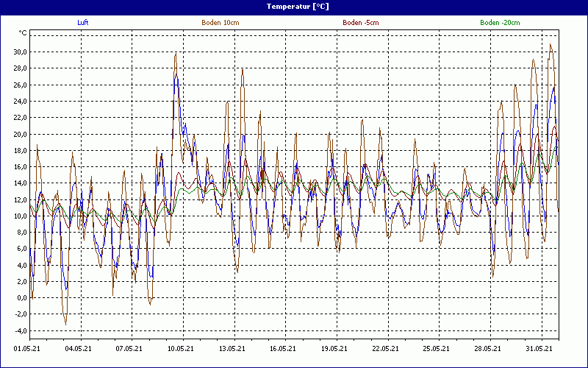Click the °C unit label on the y-axis
Image resolution: width=588 pixels, height=368 pixels.
[x=23, y=33]
